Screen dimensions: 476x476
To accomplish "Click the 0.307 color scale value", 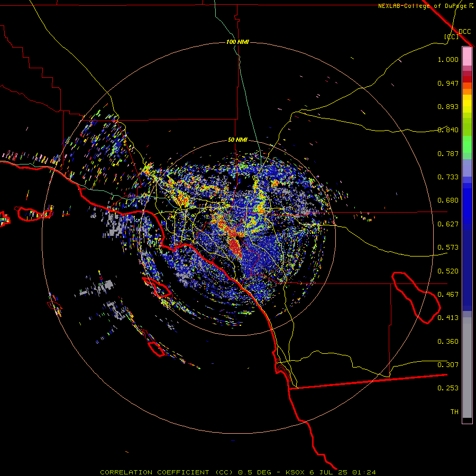I will click(x=448, y=365).
